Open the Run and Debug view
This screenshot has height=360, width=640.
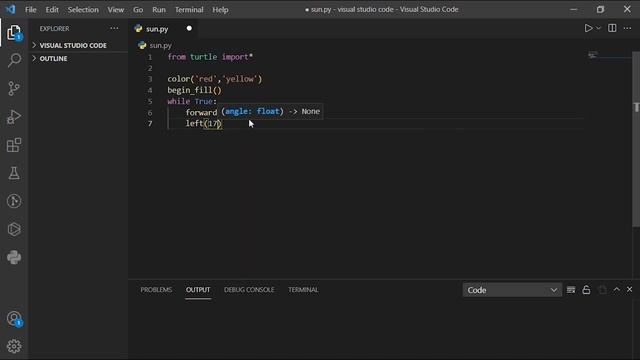[14, 117]
